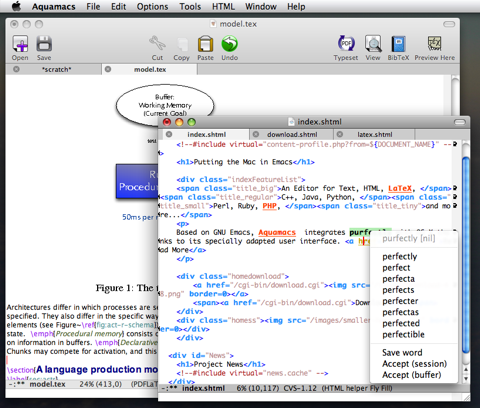Click the scroll up arrow in index.shtml window

[466, 369]
